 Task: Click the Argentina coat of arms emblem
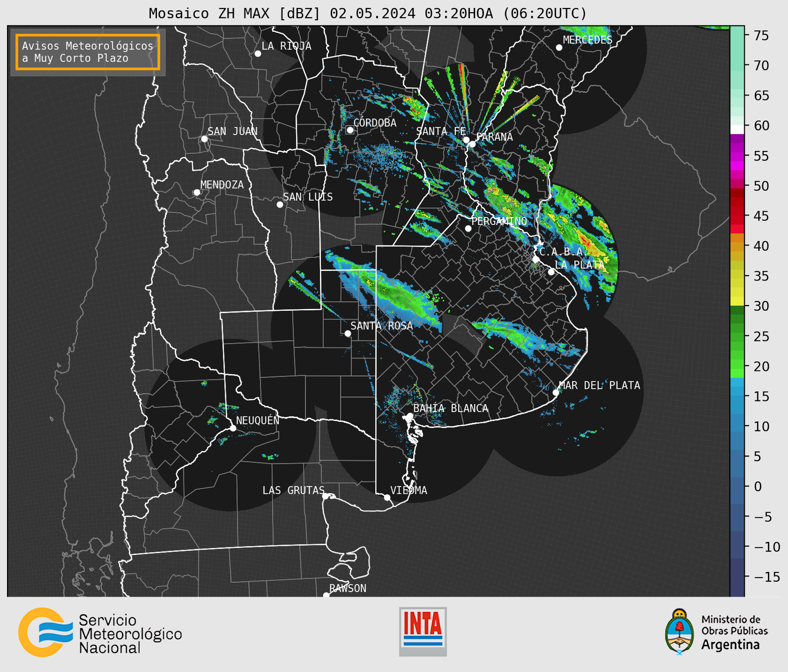[680, 632]
